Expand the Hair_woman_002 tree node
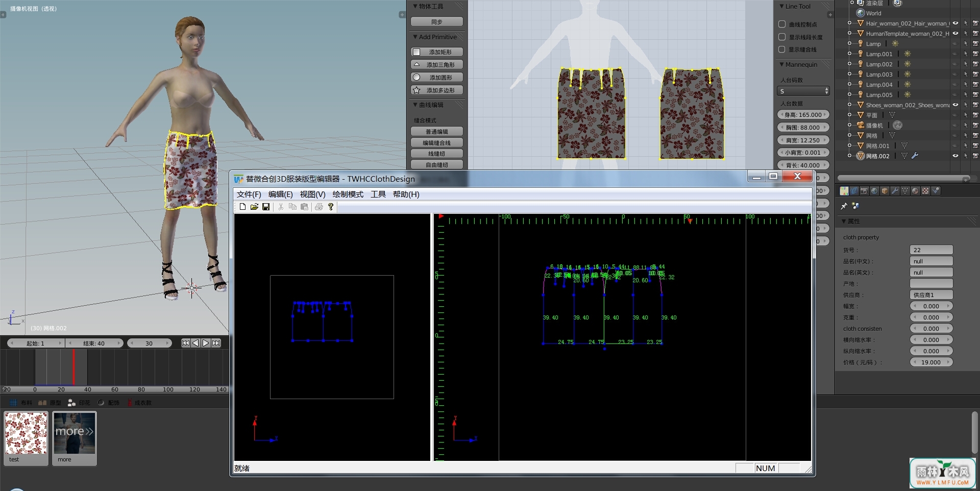 click(x=850, y=23)
